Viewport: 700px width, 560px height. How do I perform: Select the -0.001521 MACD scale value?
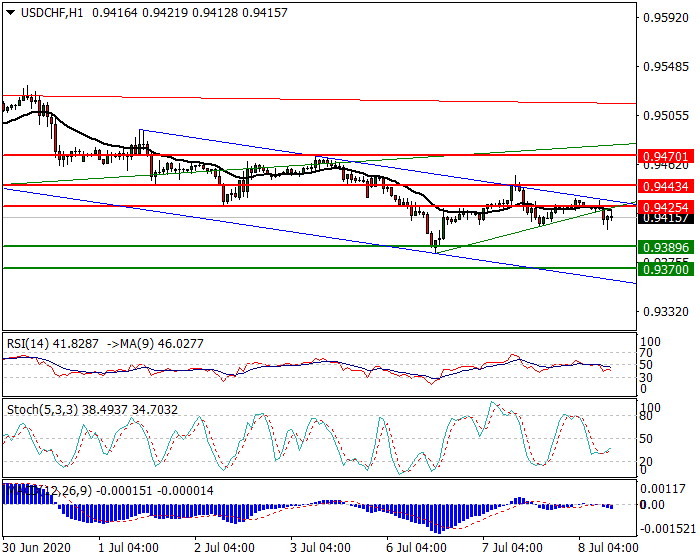click(x=668, y=529)
